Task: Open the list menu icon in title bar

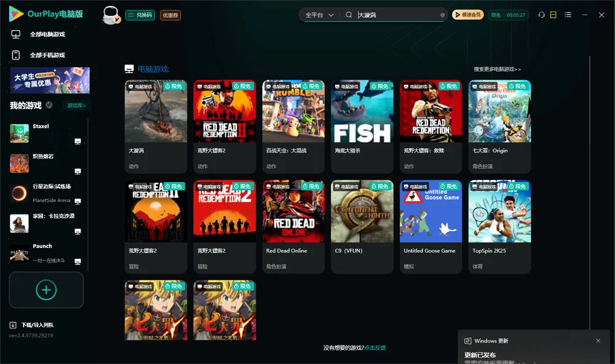Action: point(568,15)
